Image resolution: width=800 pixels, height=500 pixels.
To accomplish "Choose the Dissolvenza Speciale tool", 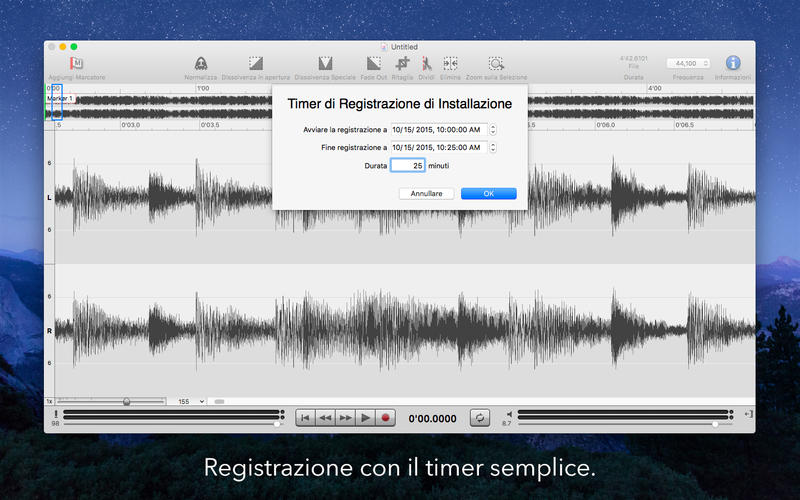I will 325,64.
